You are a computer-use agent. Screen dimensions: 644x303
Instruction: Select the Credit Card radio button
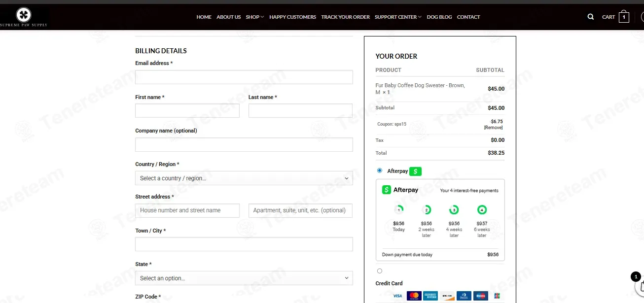tap(380, 271)
